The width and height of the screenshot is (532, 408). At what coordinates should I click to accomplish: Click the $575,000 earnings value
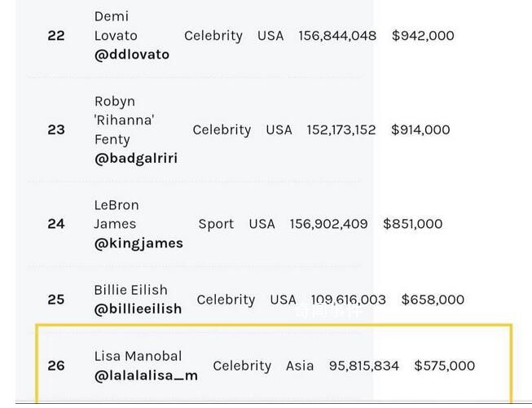click(x=445, y=366)
